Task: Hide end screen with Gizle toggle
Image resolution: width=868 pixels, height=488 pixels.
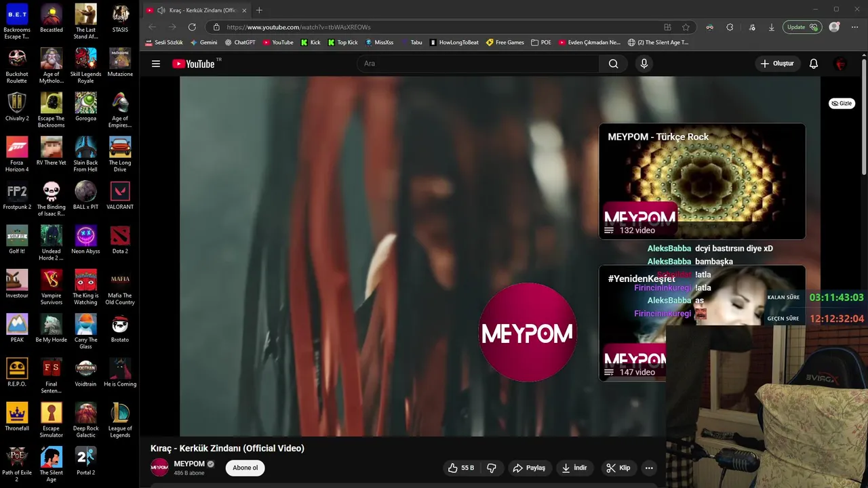Action: click(842, 104)
